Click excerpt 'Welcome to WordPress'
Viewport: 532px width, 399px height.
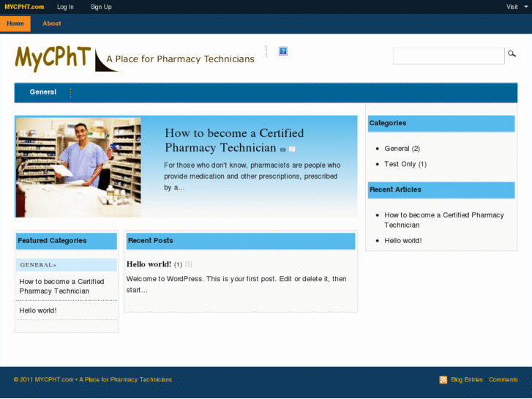click(236, 284)
